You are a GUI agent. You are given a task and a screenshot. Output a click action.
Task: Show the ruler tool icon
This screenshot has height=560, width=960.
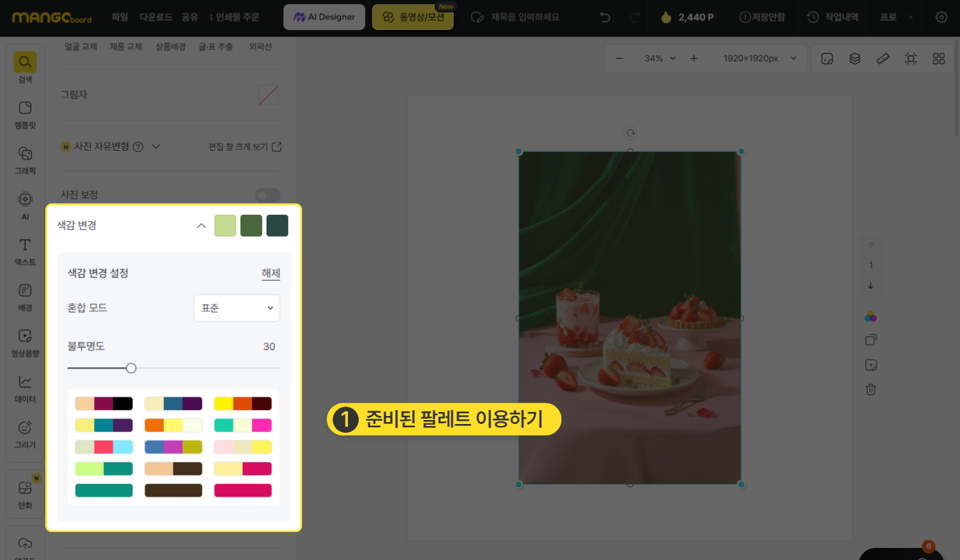(883, 59)
